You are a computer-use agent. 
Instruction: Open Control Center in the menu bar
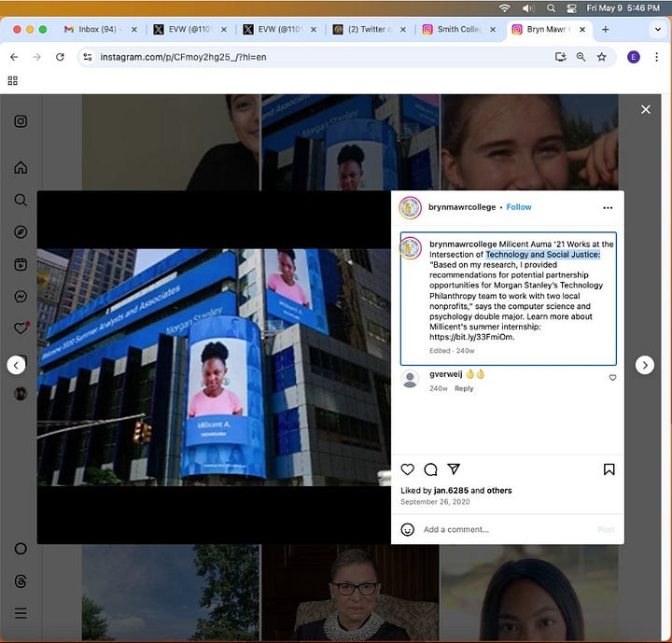tap(571, 8)
